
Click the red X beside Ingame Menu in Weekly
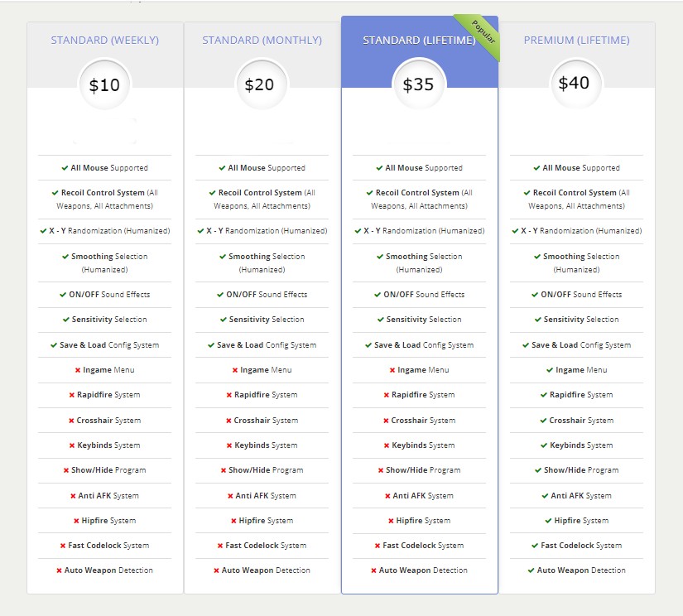78,370
